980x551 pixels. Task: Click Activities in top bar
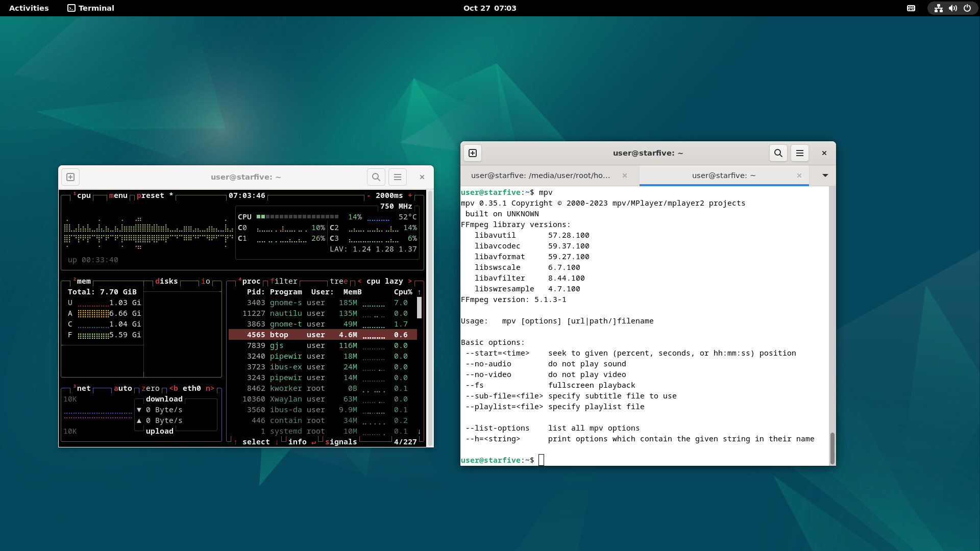(29, 8)
